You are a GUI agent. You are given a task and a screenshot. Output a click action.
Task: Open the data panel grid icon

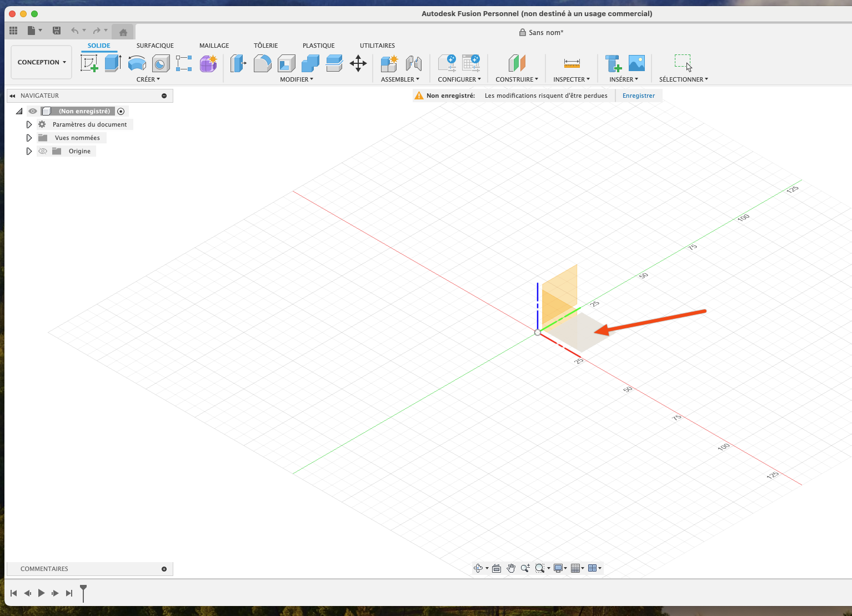coord(13,31)
